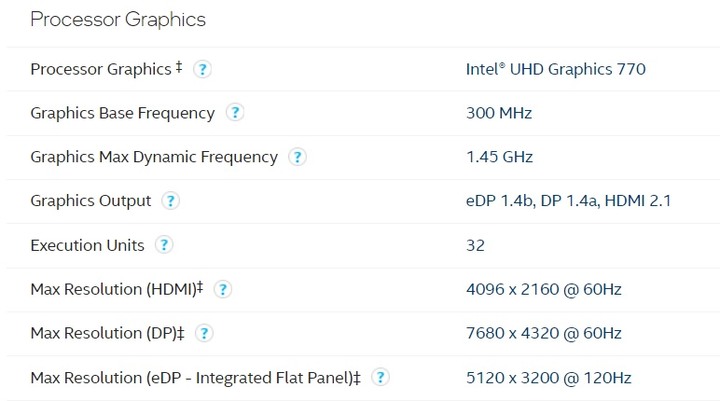Open help icon beside Processor Graphics
Viewport: 720px width, 401px height.
202,69
